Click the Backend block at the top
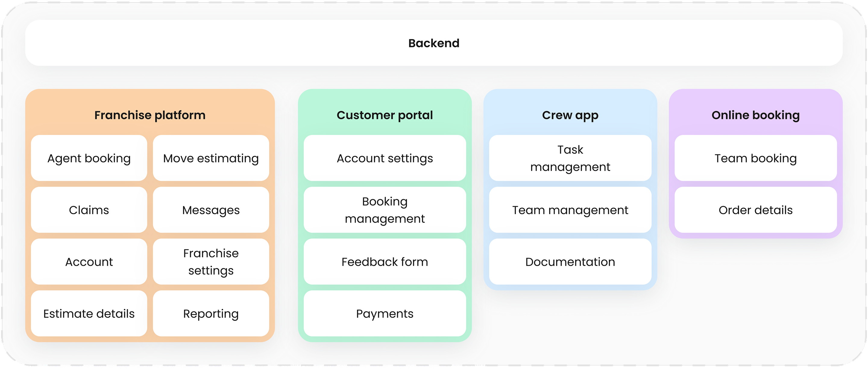The image size is (868, 373). pos(434,43)
